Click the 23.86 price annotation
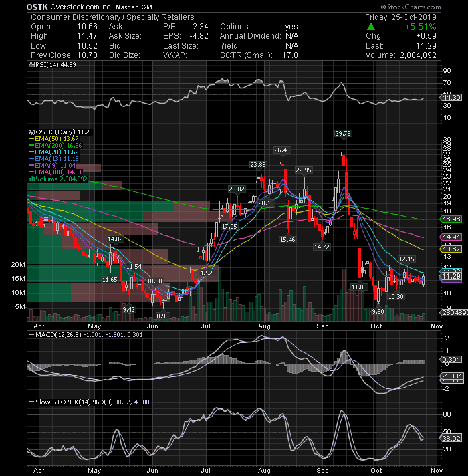468x476 pixels. [257, 165]
